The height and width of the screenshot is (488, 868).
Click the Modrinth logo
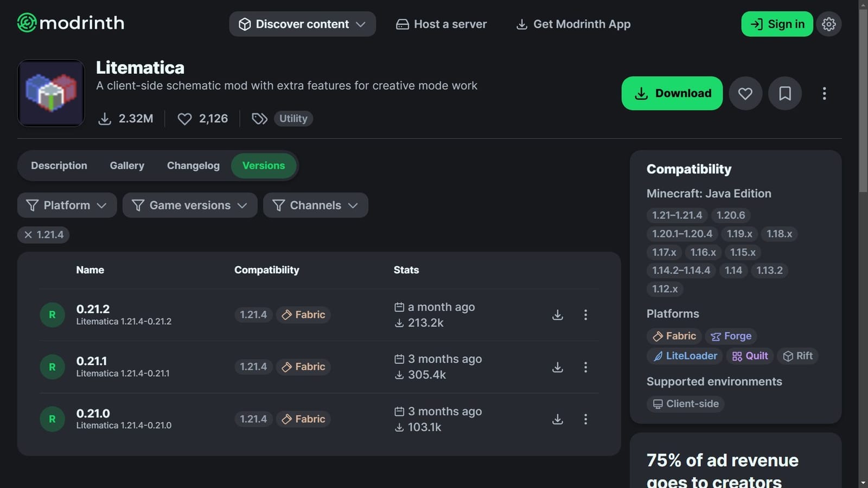pyautogui.click(x=71, y=23)
